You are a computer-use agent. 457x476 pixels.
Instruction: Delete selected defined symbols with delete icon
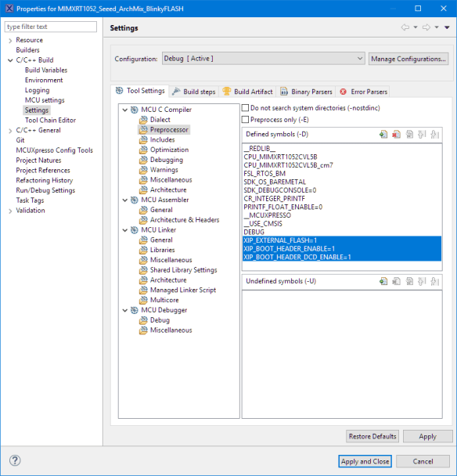point(396,134)
